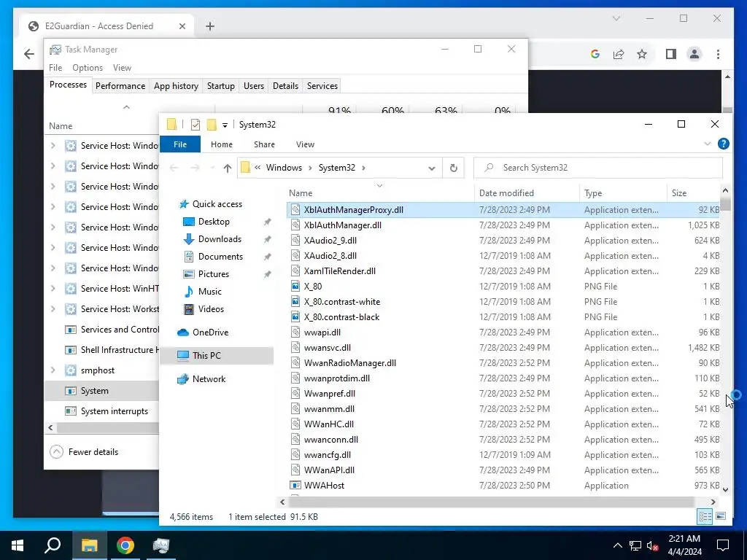The height and width of the screenshot is (560, 747).
Task: Click the Documents icon in sidebar
Action: click(x=189, y=257)
